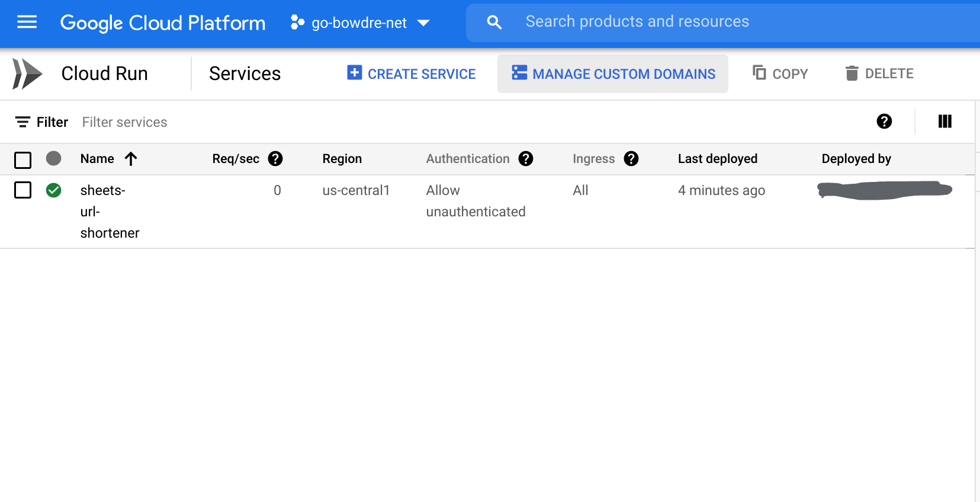
Task: Select the sheets-url-shortener row checkbox
Action: pyautogui.click(x=23, y=190)
